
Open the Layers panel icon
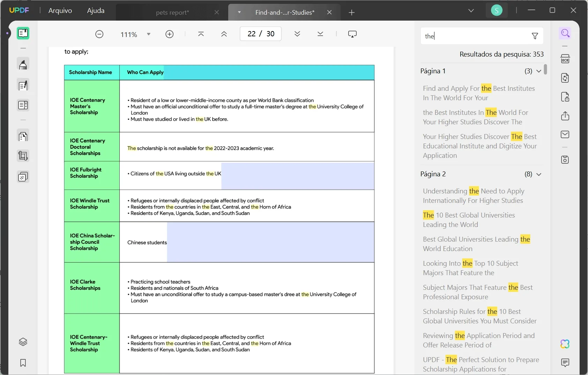pyautogui.click(x=23, y=342)
